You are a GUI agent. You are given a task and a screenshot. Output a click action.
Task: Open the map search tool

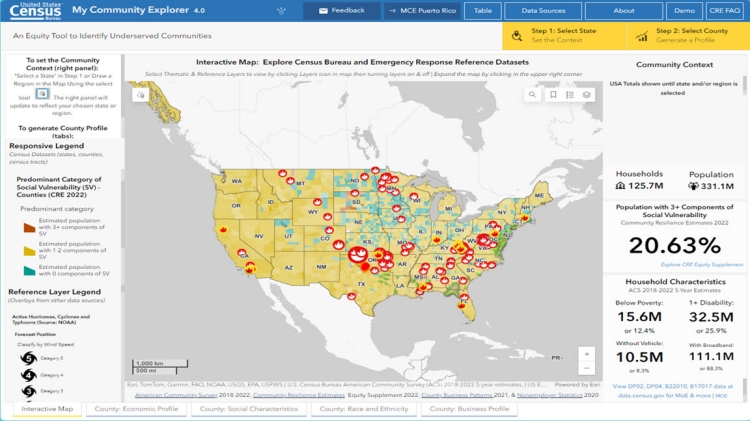click(x=535, y=94)
